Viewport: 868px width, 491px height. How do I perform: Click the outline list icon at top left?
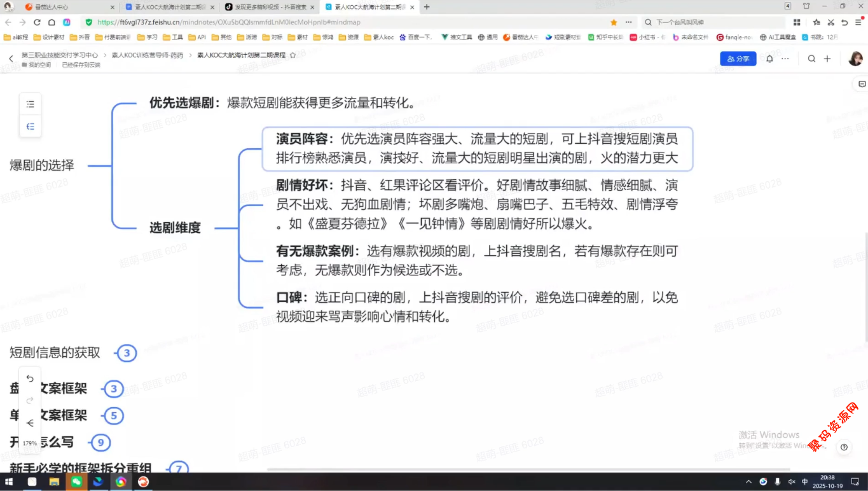30,104
